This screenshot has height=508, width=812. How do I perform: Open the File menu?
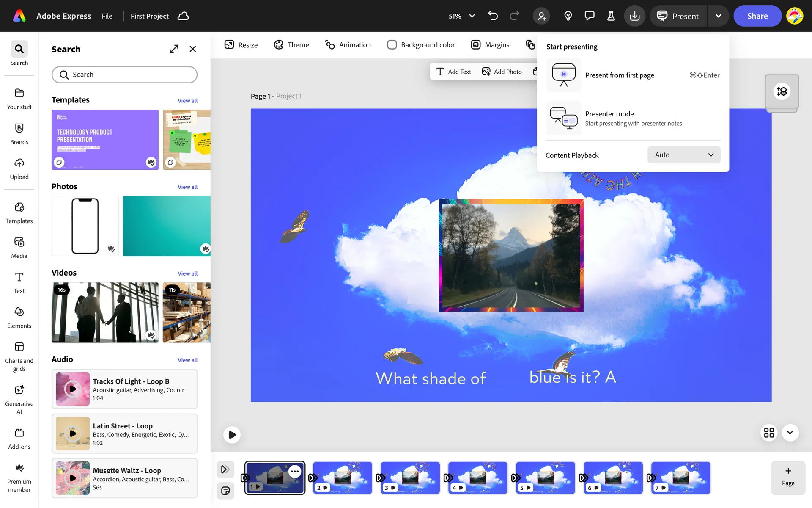click(x=107, y=16)
